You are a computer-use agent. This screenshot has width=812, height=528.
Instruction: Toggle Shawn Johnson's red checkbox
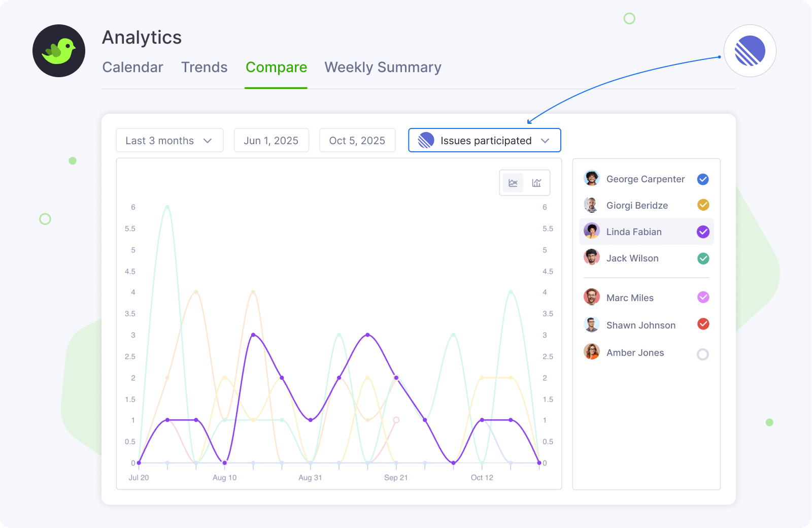coord(703,324)
